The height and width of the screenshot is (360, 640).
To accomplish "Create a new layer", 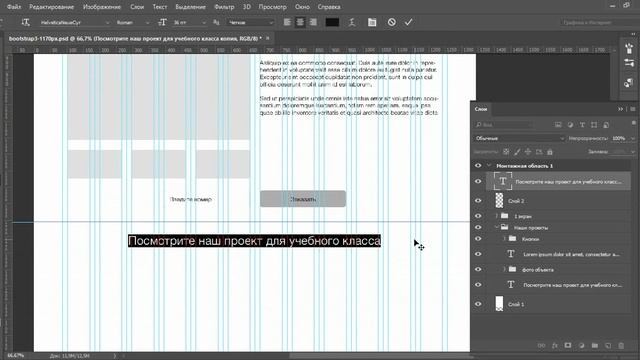I will pyautogui.click(x=608, y=345).
